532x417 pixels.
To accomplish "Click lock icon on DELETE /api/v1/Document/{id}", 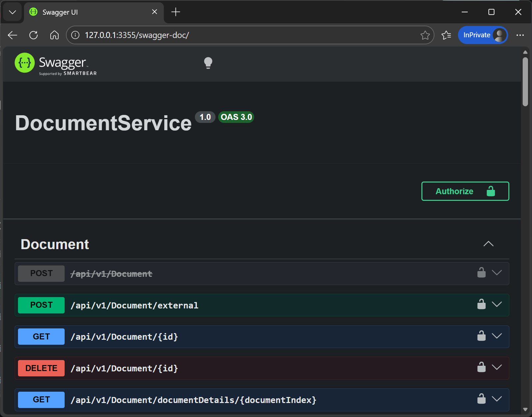I will point(481,367).
